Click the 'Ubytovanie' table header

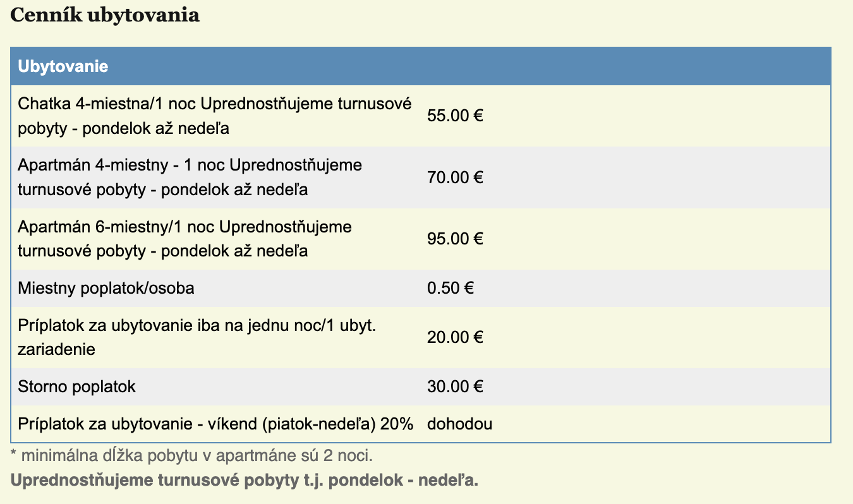63,66
